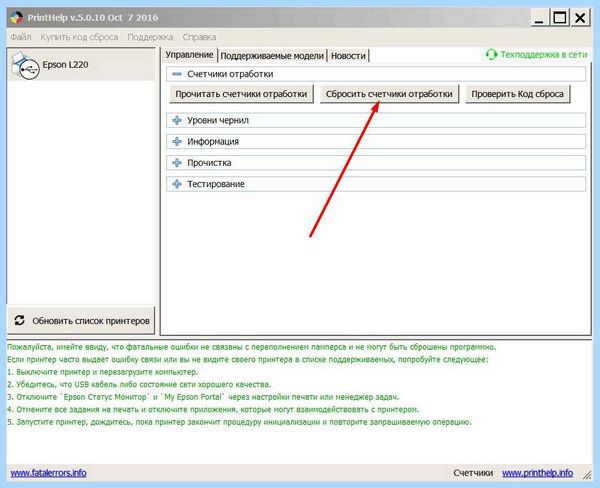
Task: Click the PrintHelp app logo in title bar
Action: pyautogui.click(x=17, y=18)
